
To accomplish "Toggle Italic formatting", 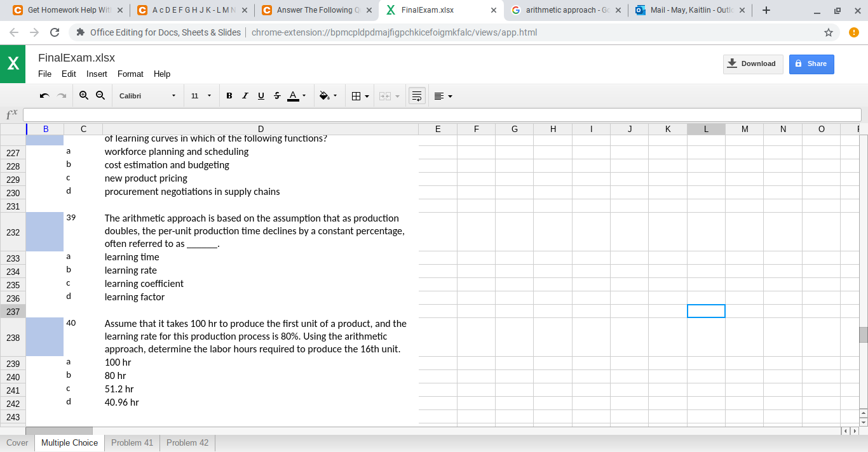I will coord(245,96).
